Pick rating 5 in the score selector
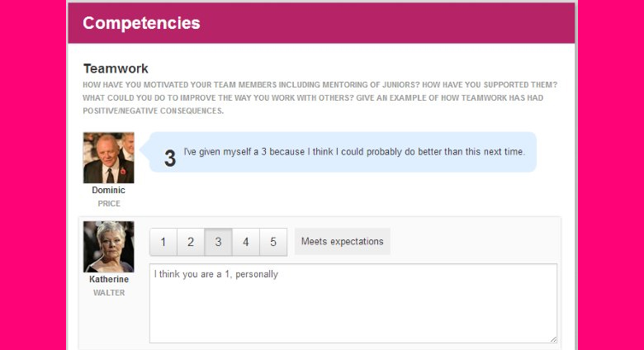The image size is (644, 350). (272, 242)
